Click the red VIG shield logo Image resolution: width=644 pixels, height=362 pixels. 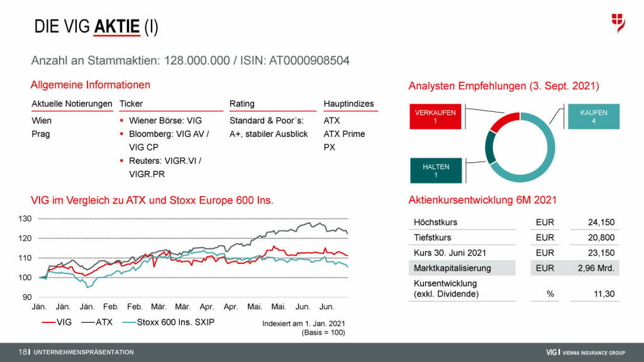click(618, 23)
